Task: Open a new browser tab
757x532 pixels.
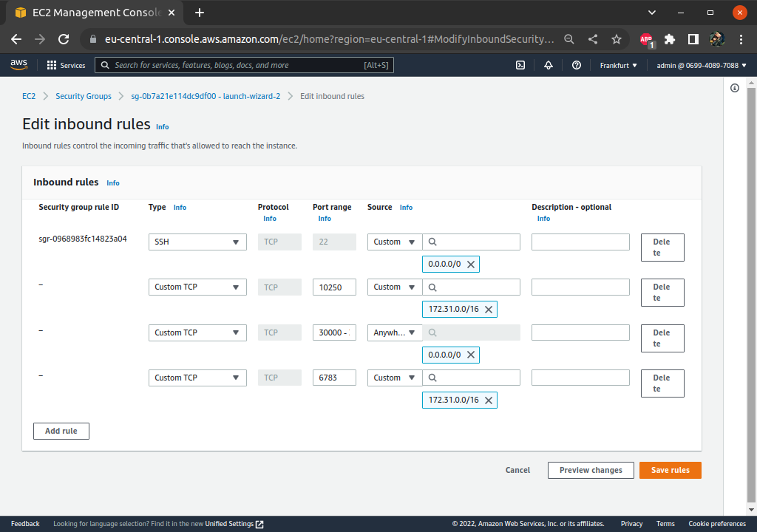Action: 200,13
